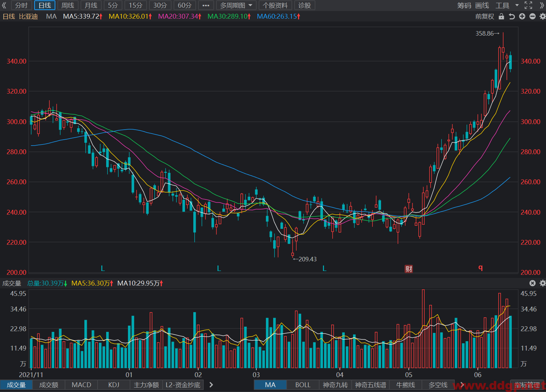Image resolution: width=546 pixels, height=392 pixels.
Task: Zoom out chart with minus icon
Action: [533, 16]
